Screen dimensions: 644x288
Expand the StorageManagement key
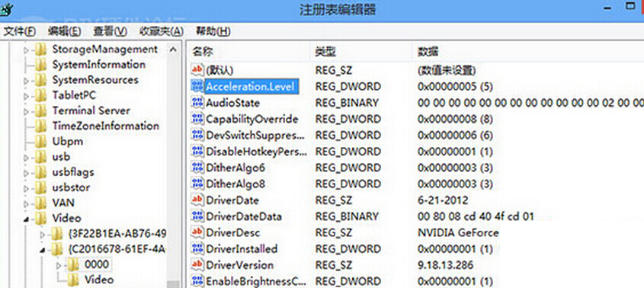pos(26,50)
